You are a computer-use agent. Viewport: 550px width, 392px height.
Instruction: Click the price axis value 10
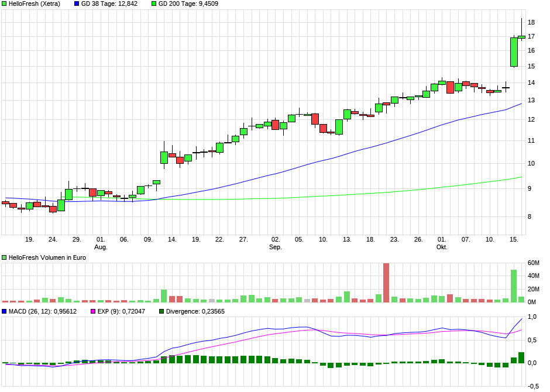[531, 163]
